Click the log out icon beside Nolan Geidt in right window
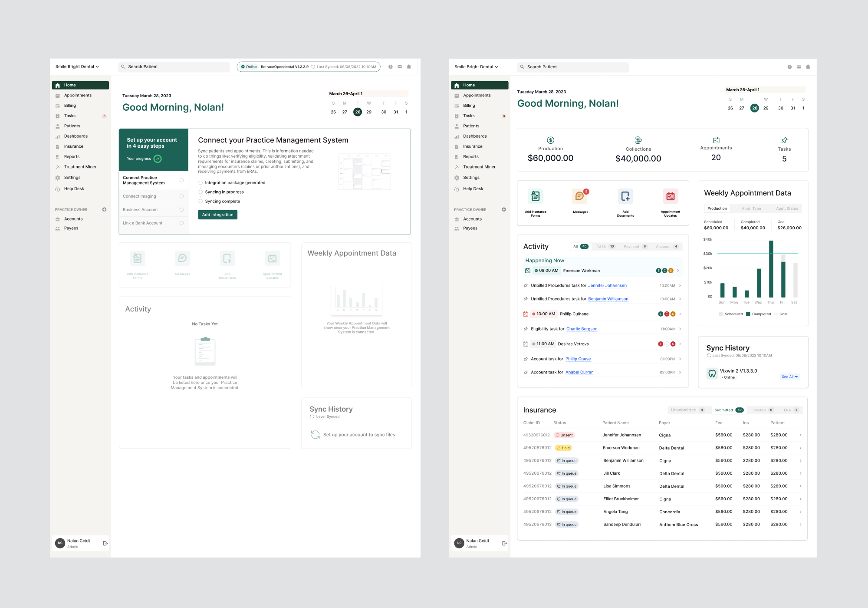Image resolution: width=868 pixels, height=608 pixels. pyautogui.click(x=504, y=543)
